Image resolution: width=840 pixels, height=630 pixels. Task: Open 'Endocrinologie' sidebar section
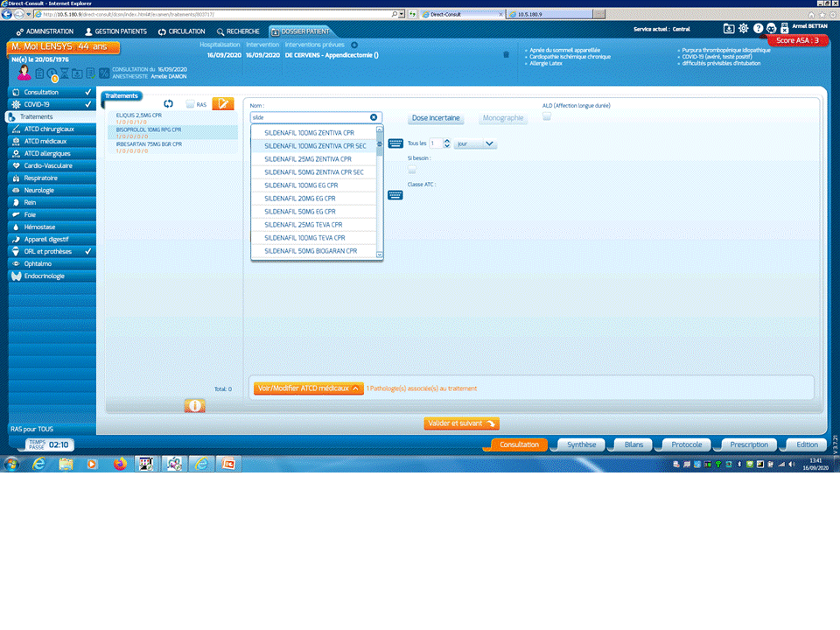pyautogui.click(x=52, y=276)
